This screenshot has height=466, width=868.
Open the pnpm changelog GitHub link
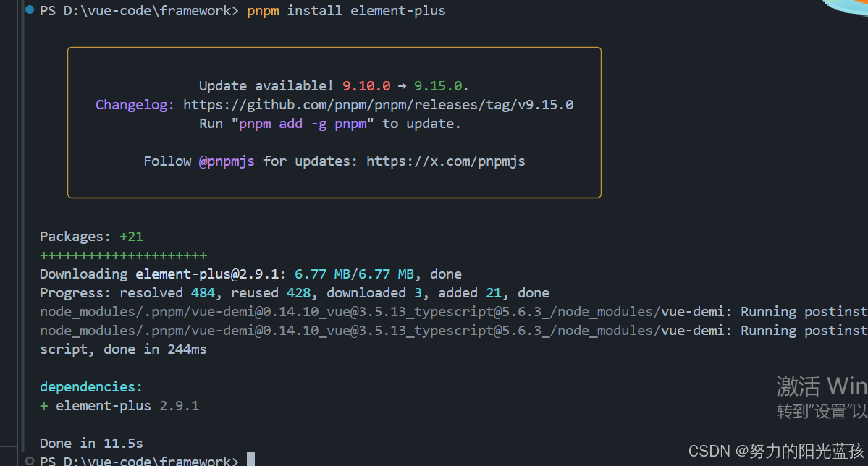(x=379, y=104)
